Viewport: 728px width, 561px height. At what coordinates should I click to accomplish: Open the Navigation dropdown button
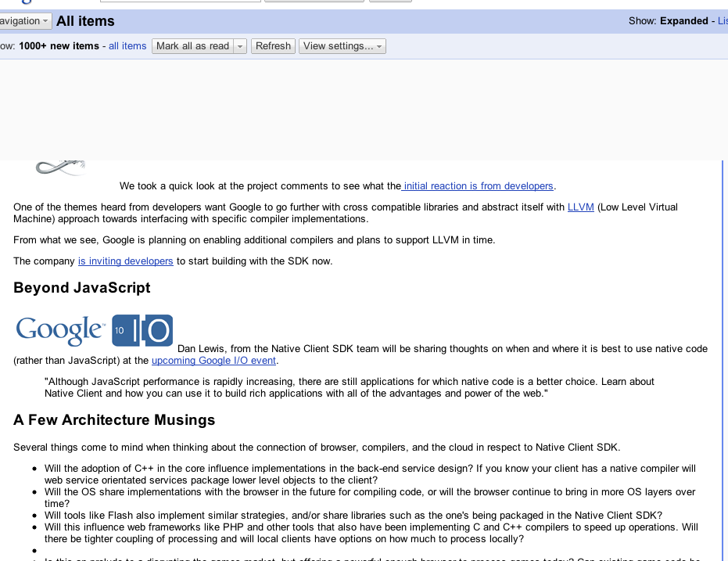coord(25,21)
